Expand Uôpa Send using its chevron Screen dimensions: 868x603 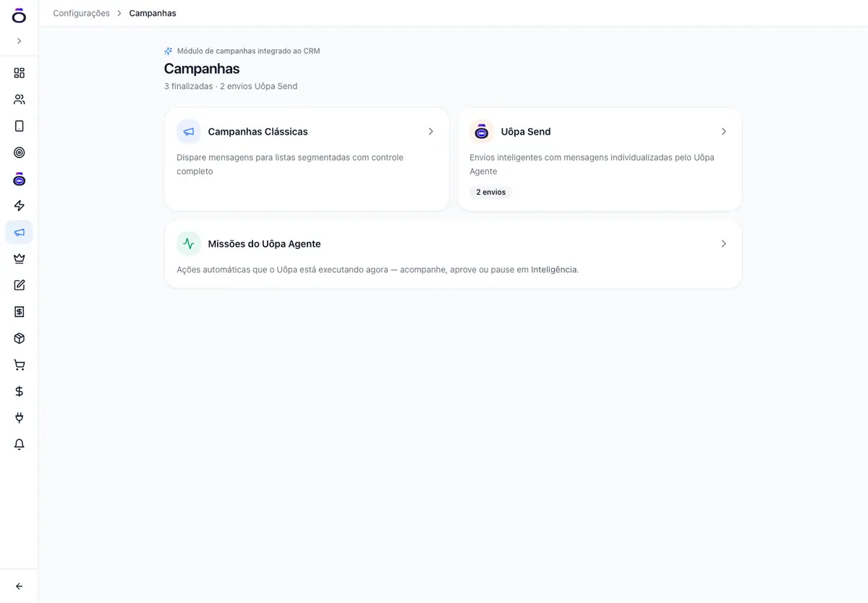(723, 132)
